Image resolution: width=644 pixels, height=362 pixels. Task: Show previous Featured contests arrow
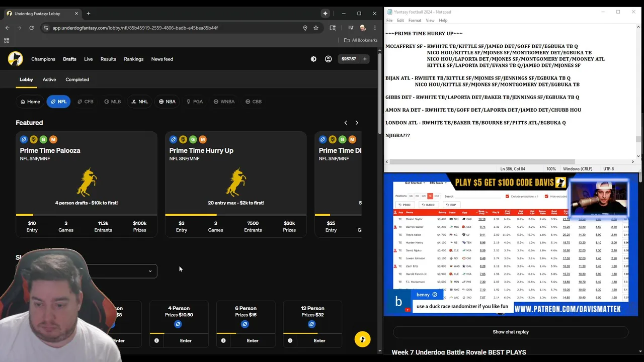pyautogui.click(x=346, y=123)
